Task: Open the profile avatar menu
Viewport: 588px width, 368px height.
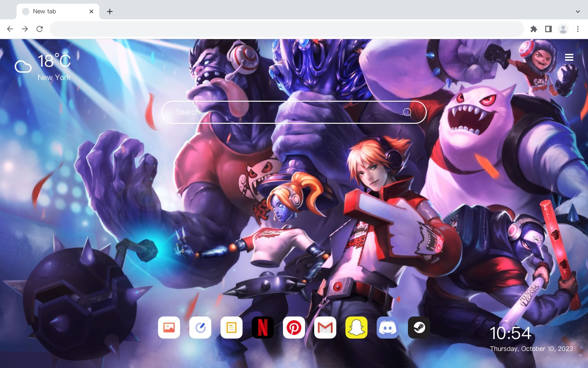Action: (x=563, y=29)
